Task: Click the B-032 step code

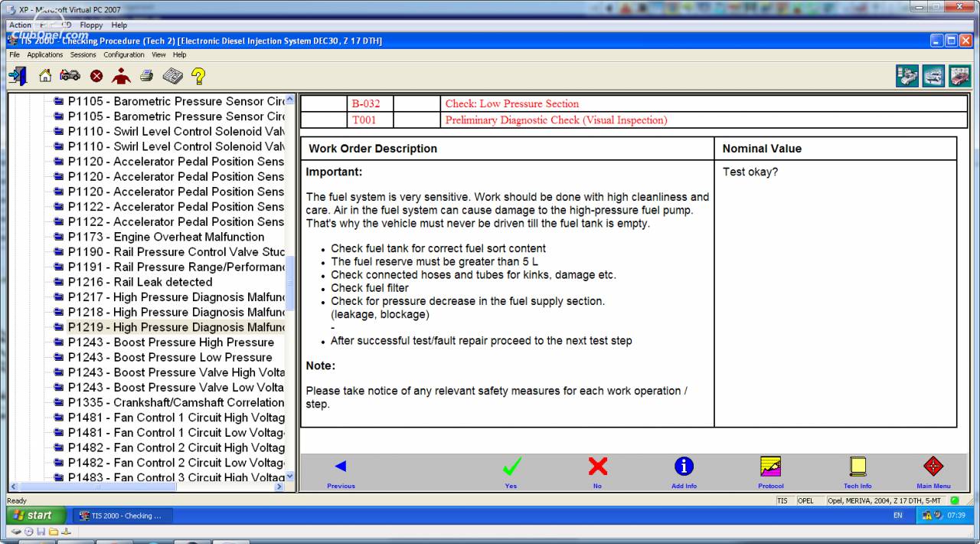Action: (x=366, y=103)
